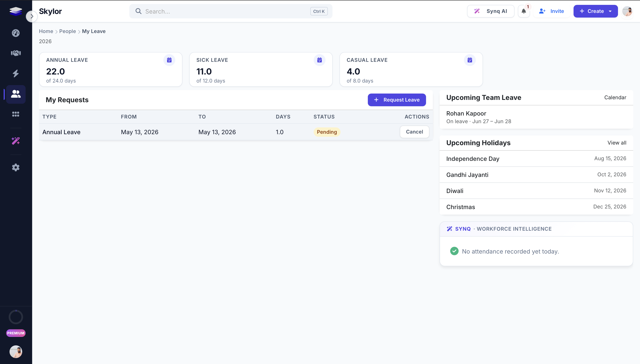Expand the sidebar with the chevron toggle

tap(32, 17)
